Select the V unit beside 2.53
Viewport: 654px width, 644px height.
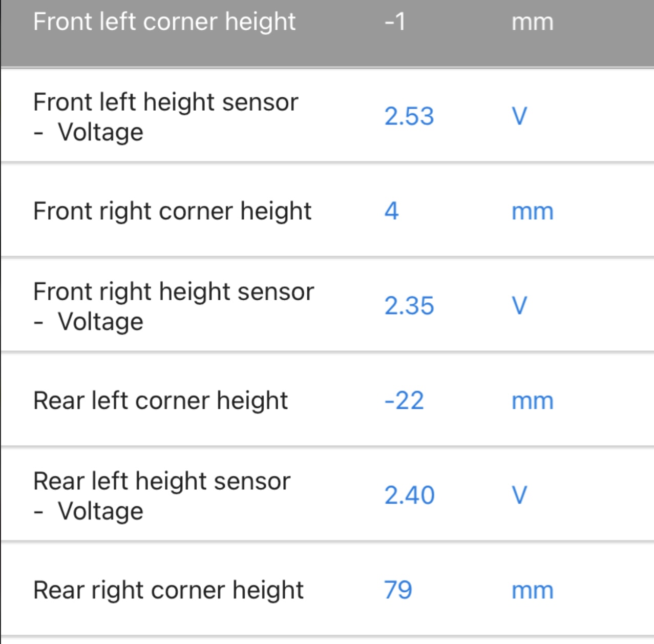[x=519, y=116]
